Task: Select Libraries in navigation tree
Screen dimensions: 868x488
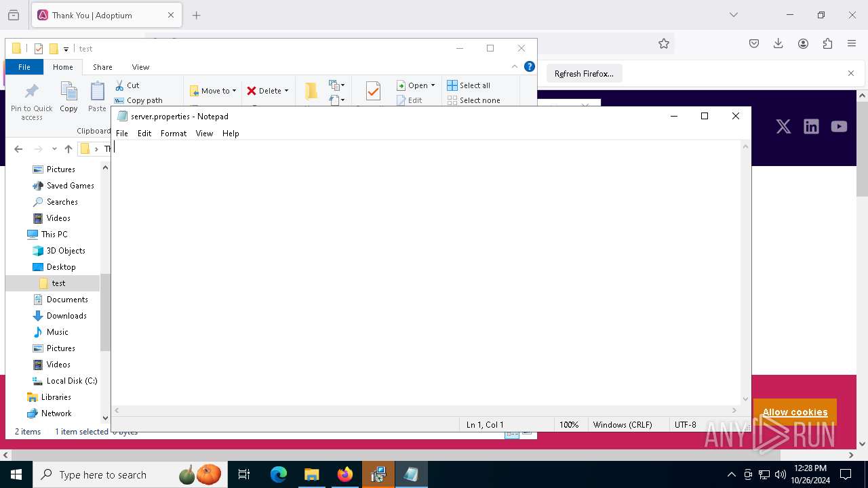Action: click(x=48, y=397)
